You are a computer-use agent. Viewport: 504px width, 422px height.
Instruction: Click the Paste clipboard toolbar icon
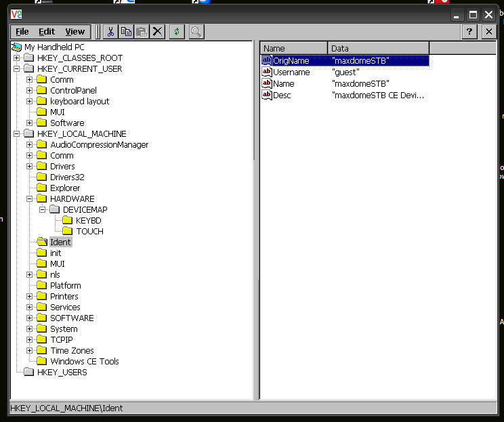pyautogui.click(x=142, y=32)
